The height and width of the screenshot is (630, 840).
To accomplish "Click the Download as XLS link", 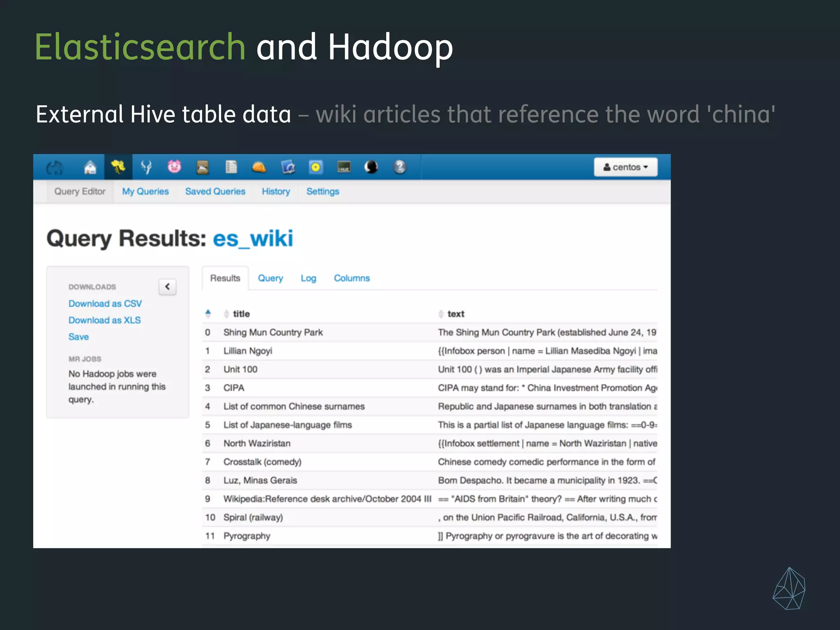I will pyautogui.click(x=105, y=320).
